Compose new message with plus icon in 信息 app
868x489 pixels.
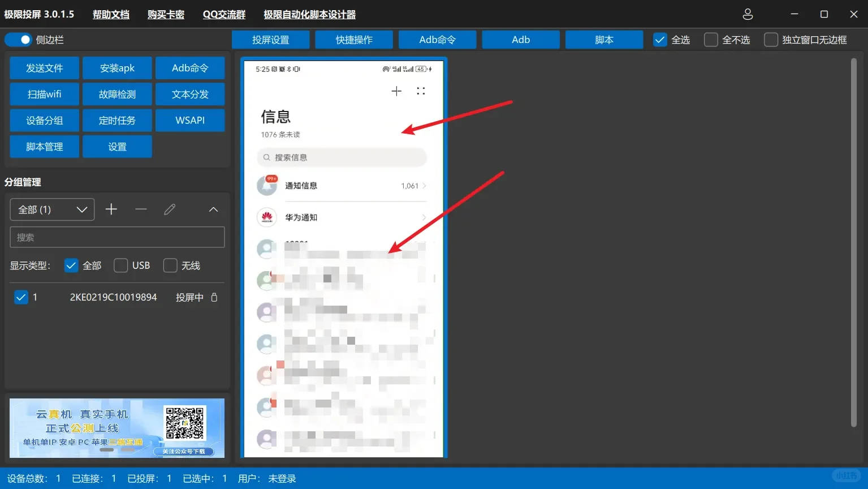click(x=396, y=91)
